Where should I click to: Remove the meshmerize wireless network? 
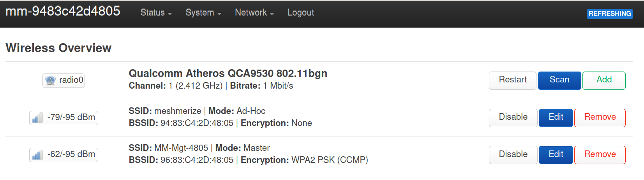click(600, 118)
